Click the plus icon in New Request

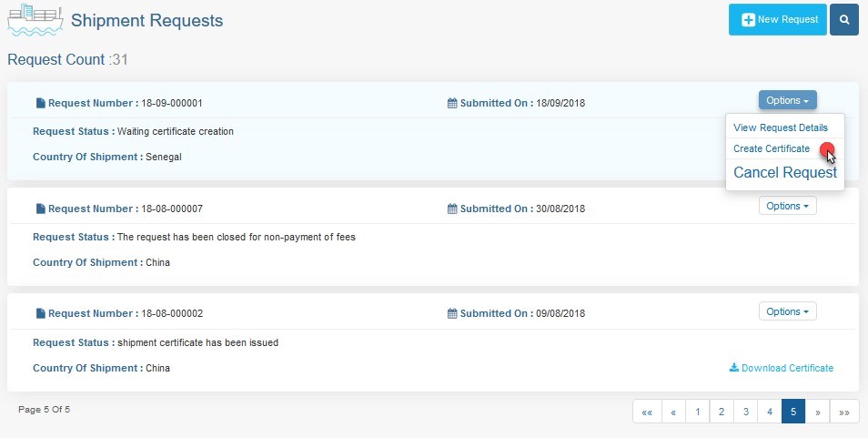[x=748, y=20]
